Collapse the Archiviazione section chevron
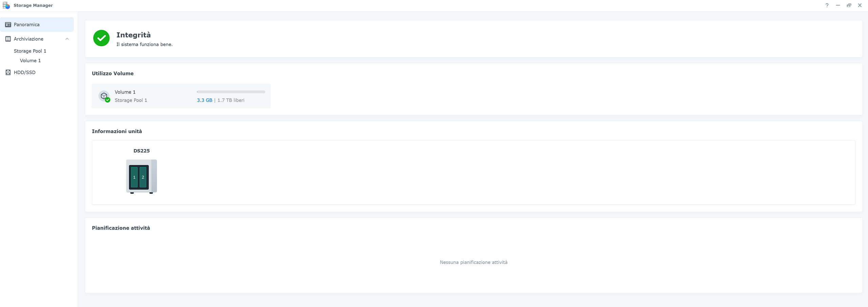Image resolution: width=868 pixels, height=307 pixels. pos(67,39)
